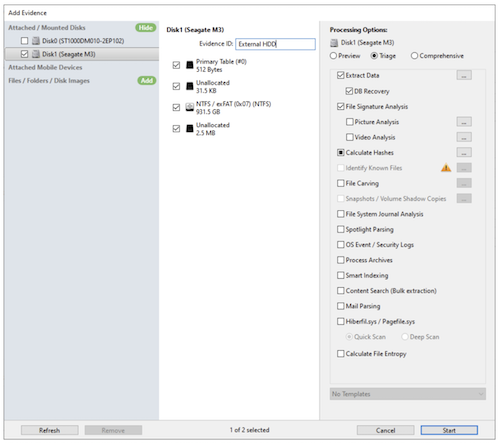Enable OS Event / Security Logs checkbox

340,245
